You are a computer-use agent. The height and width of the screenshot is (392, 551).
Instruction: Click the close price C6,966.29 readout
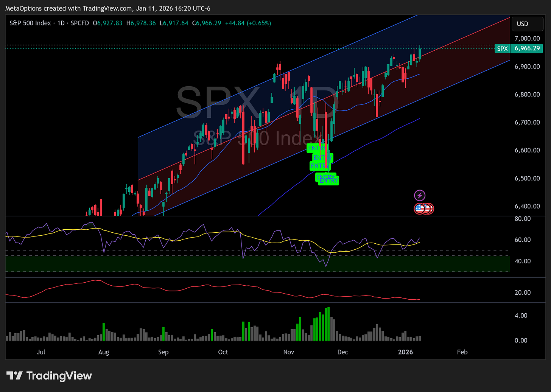[207, 23]
